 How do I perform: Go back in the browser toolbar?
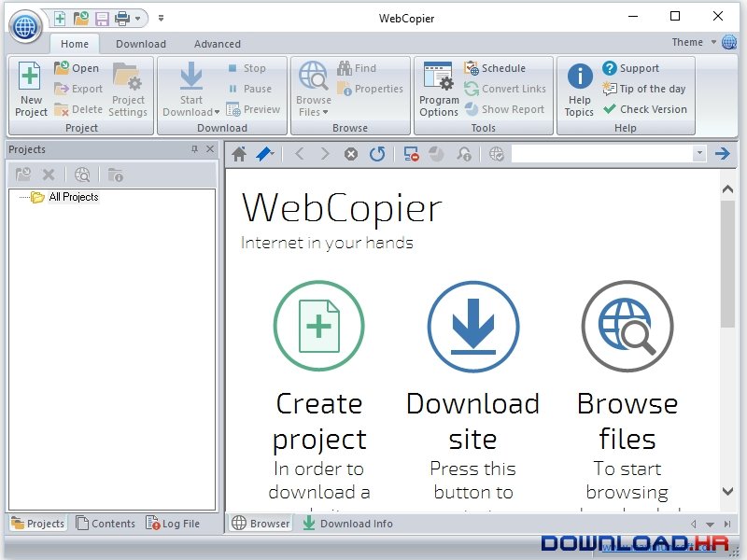299,154
